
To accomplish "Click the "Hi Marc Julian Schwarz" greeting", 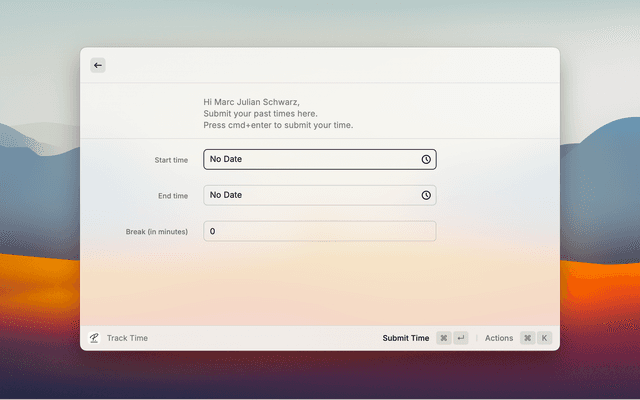I will click(x=251, y=102).
